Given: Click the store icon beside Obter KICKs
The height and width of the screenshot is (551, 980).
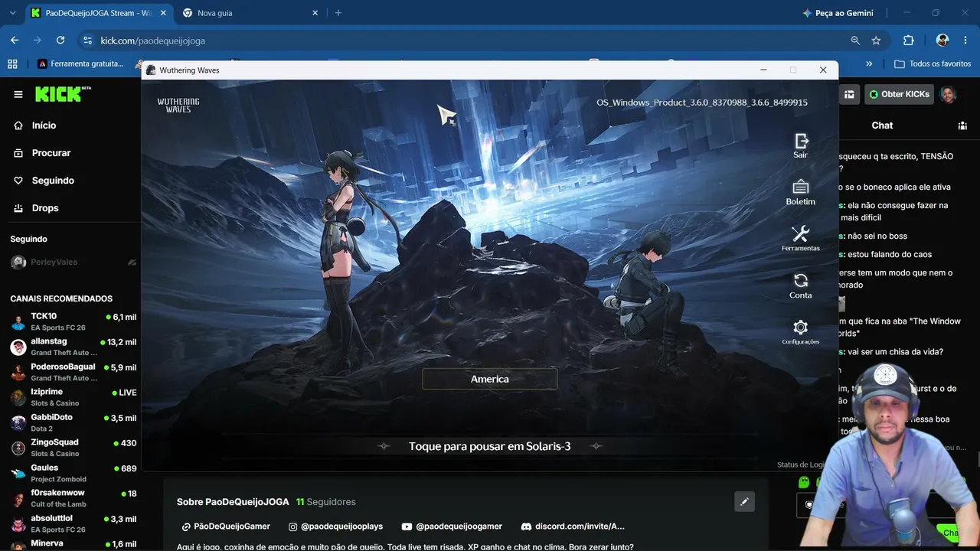Looking at the screenshot, I should pyautogui.click(x=850, y=94).
